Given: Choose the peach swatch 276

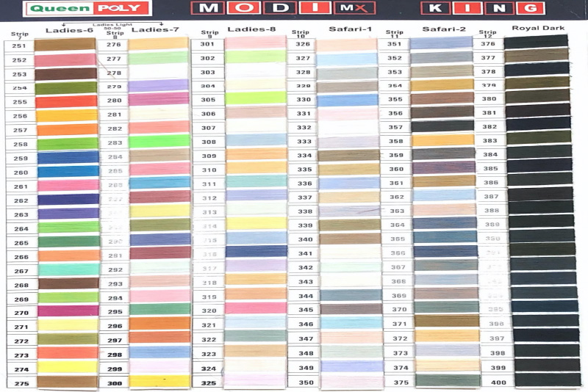Looking at the screenshot, I should [x=158, y=44].
